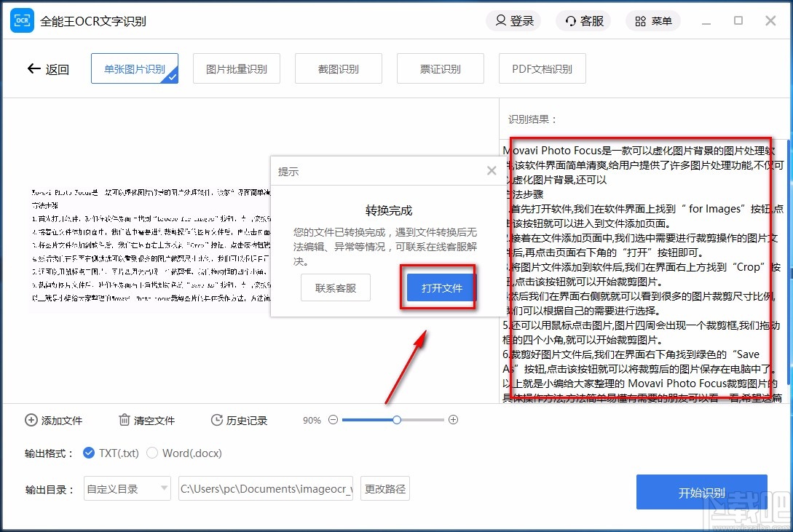Click the plus zoom-in icon

click(454, 420)
